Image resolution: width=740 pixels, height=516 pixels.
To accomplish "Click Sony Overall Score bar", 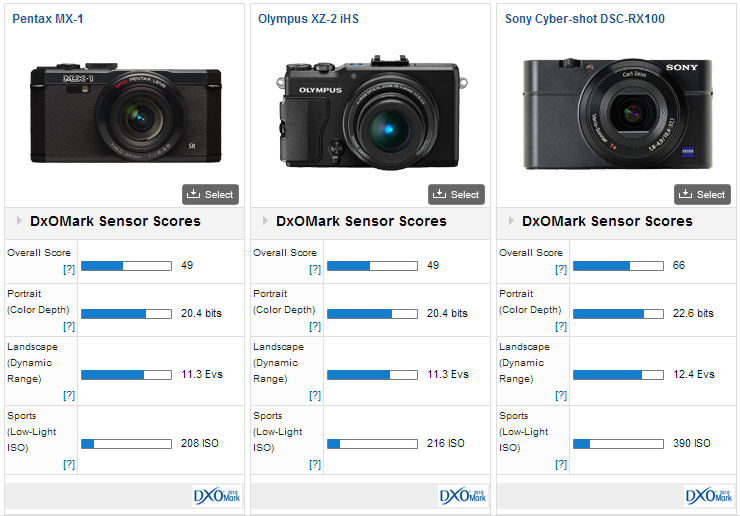I will 618,266.
